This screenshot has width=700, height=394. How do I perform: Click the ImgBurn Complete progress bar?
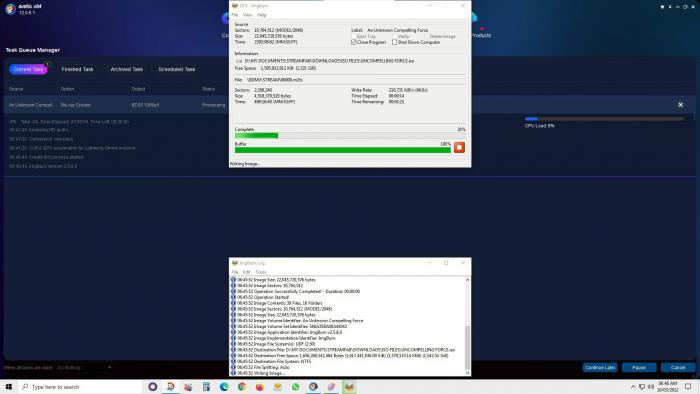[350, 135]
